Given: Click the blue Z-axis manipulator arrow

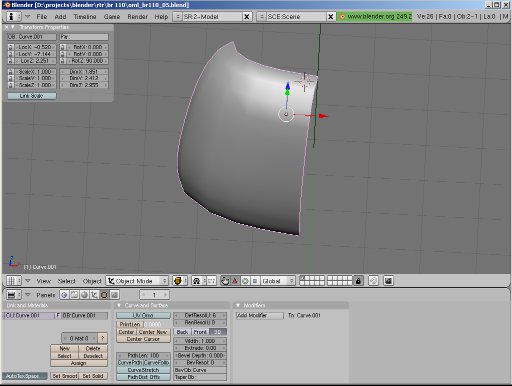Looking at the screenshot, I should coord(288,85).
